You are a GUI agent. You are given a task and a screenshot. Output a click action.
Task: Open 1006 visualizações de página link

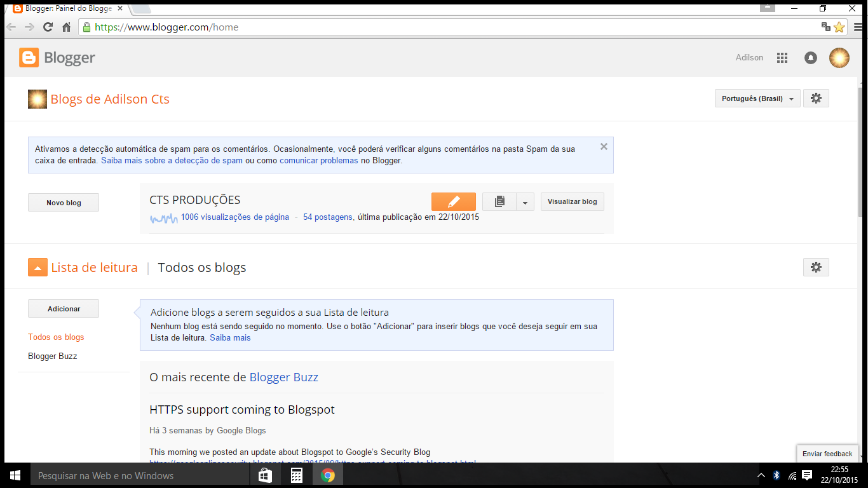[235, 217]
